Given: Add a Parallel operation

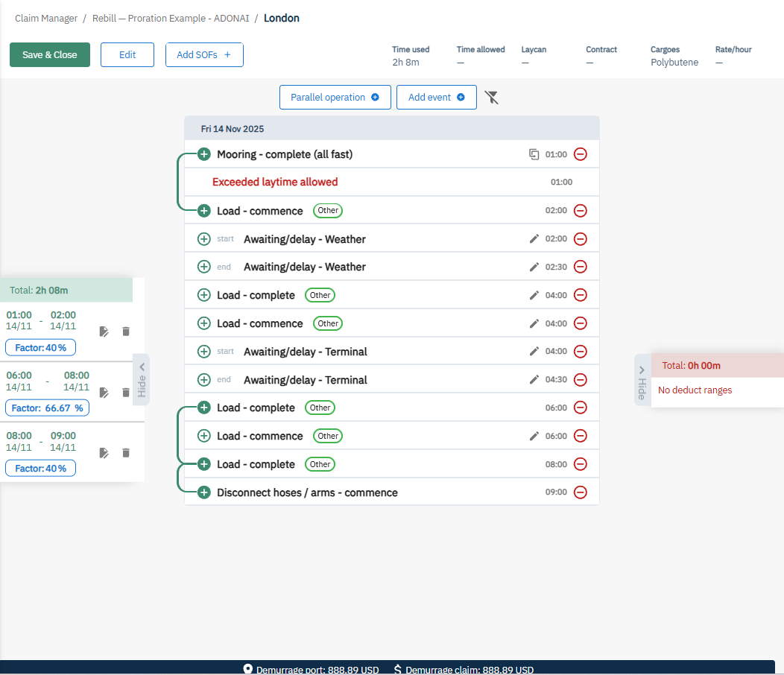Looking at the screenshot, I should (335, 97).
